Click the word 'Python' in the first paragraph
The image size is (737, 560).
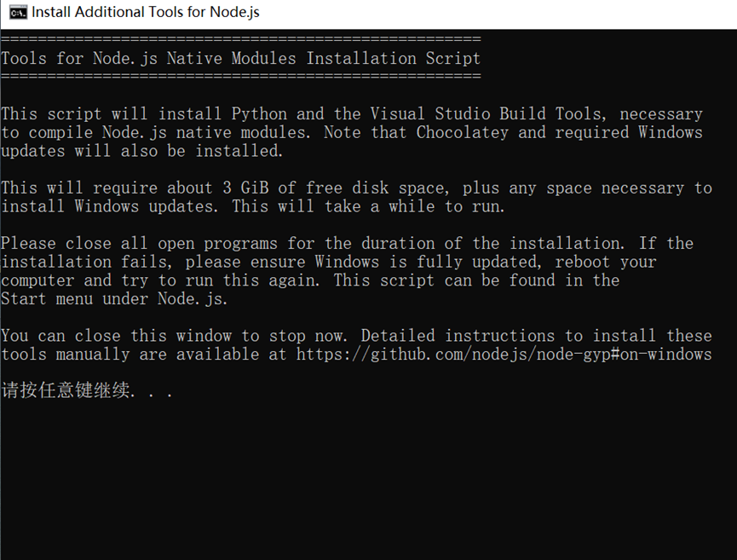click(259, 114)
